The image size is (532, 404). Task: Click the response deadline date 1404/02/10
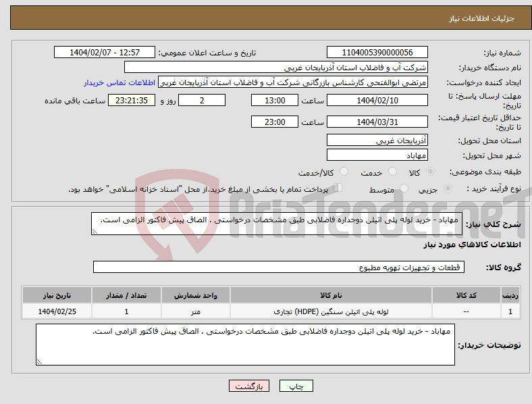[377, 101]
